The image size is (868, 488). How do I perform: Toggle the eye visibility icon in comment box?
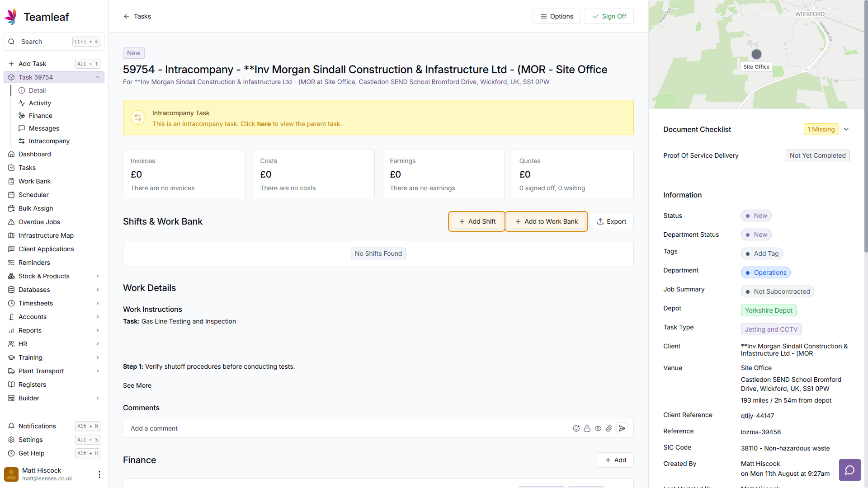(x=598, y=428)
